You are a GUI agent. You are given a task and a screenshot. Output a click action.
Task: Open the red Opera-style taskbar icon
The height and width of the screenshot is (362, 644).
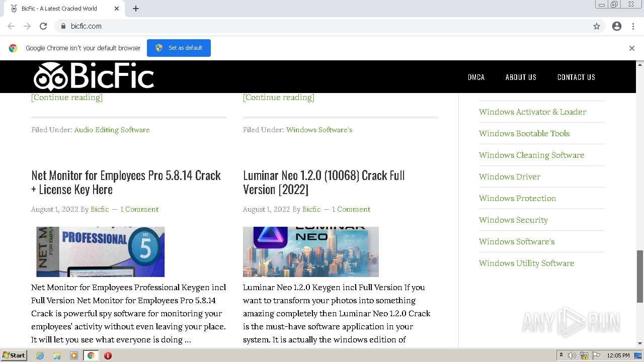click(108, 355)
